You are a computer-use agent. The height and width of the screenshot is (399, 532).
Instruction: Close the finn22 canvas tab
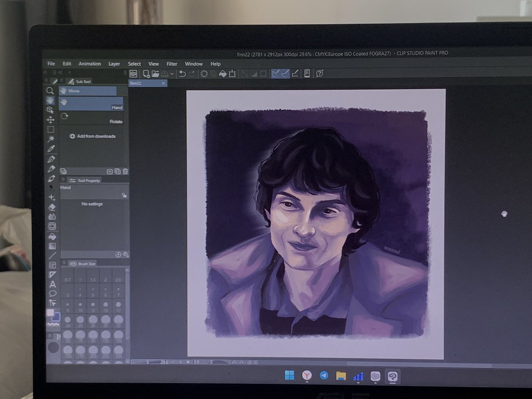click(163, 83)
